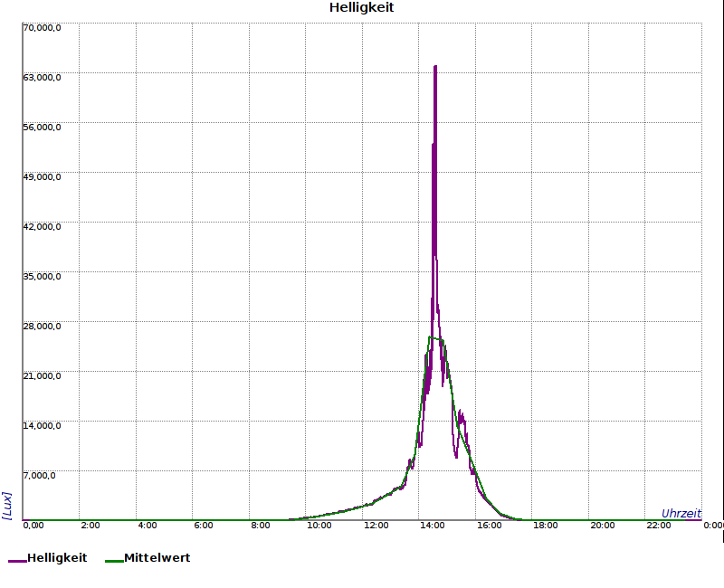The height and width of the screenshot is (588, 724).
Task: Click the green Mittelwert curve plateau peak
Action: tap(436, 338)
